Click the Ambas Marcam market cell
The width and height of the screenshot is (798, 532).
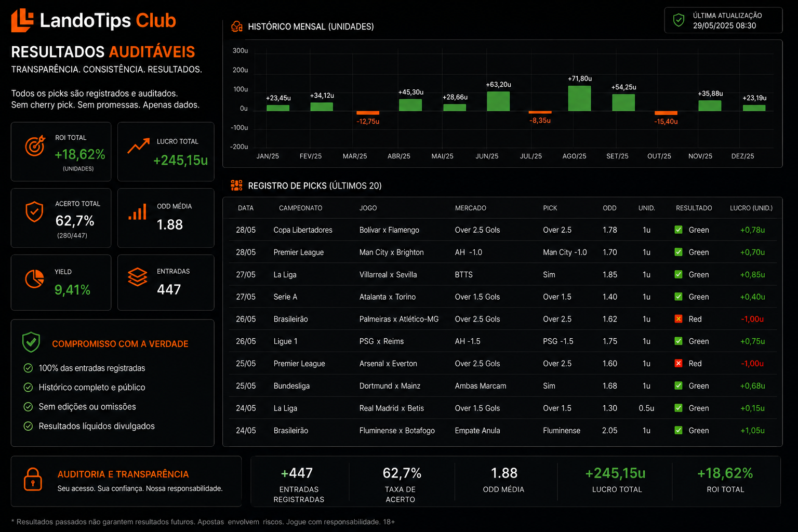click(x=481, y=386)
